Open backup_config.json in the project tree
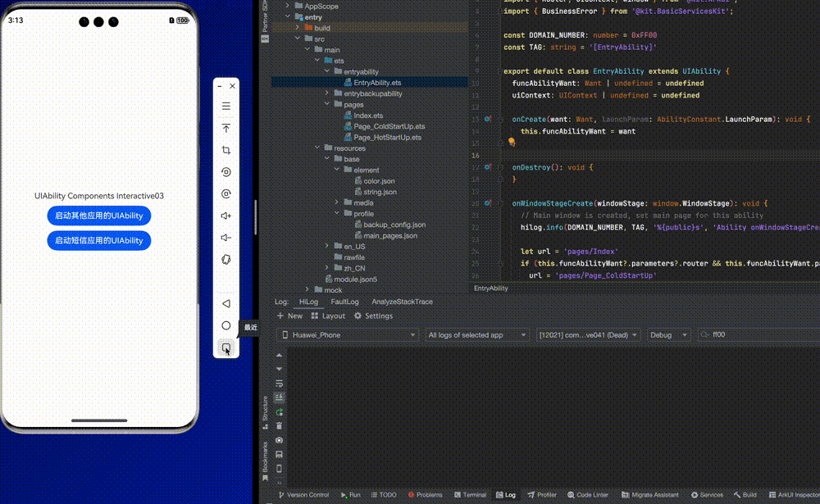This screenshot has height=504, width=820. click(x=394, y=225)
